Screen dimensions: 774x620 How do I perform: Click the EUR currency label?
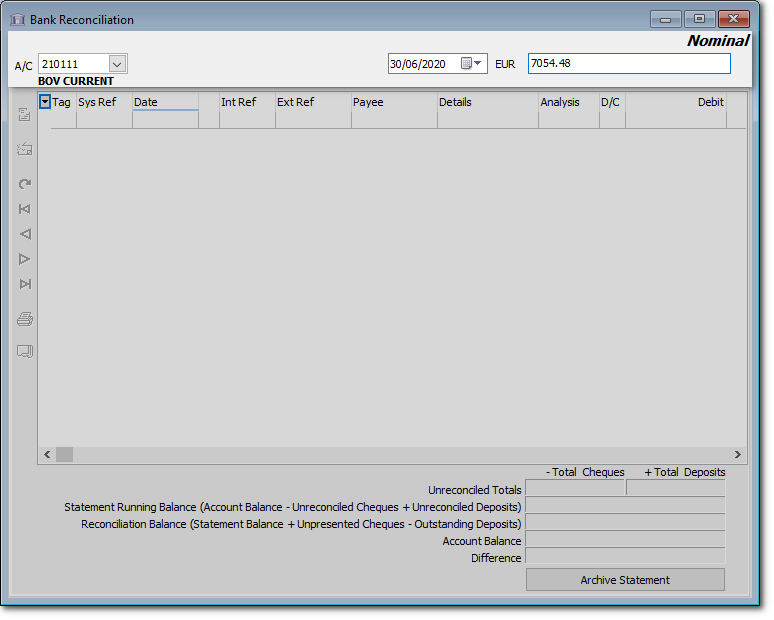pyautogui.click(x=505, y=65)
